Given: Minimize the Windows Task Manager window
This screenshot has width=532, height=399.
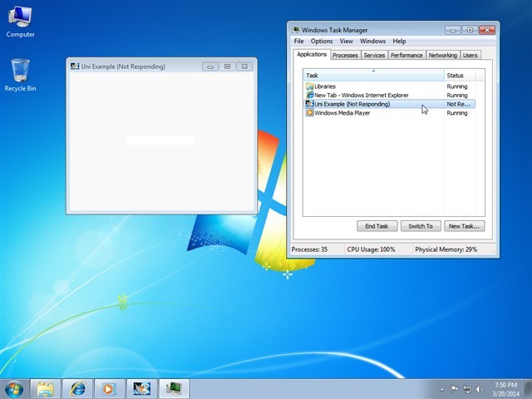Looking at the screenshot, I should [x=453, y=30].
